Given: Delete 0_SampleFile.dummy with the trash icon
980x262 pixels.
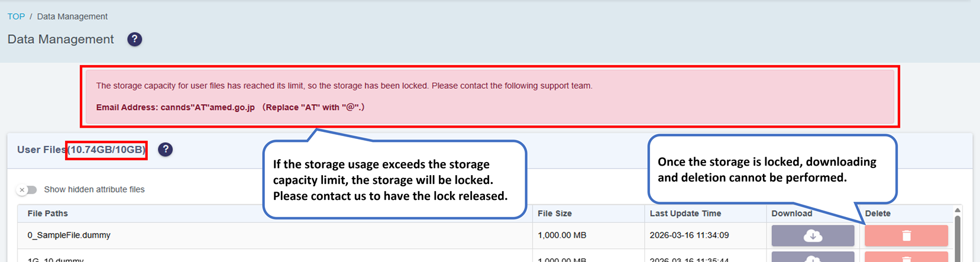Looking at the screenshot, I should [x=906, y=235].
